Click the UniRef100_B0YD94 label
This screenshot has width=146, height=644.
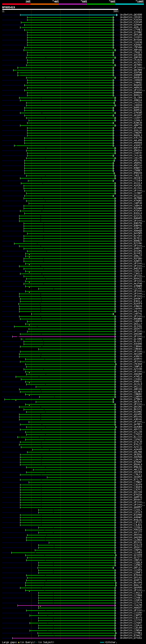point(131,40)
